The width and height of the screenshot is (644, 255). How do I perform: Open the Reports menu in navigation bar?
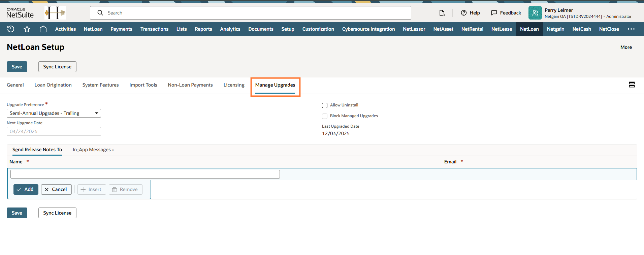click(x=203, y=29)
